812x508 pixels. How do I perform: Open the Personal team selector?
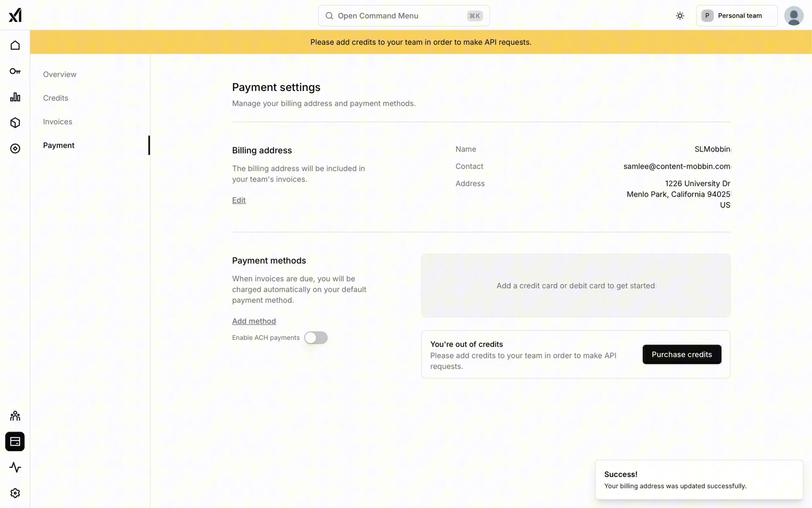pyautogui.click(x=736, y=16)
